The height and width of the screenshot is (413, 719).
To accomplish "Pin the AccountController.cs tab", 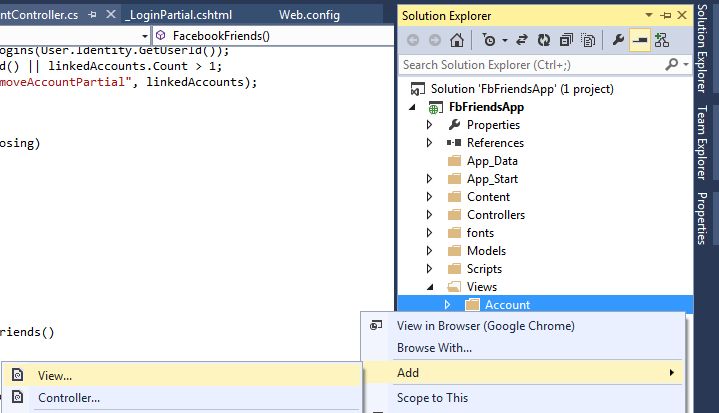I will (93, 15).
